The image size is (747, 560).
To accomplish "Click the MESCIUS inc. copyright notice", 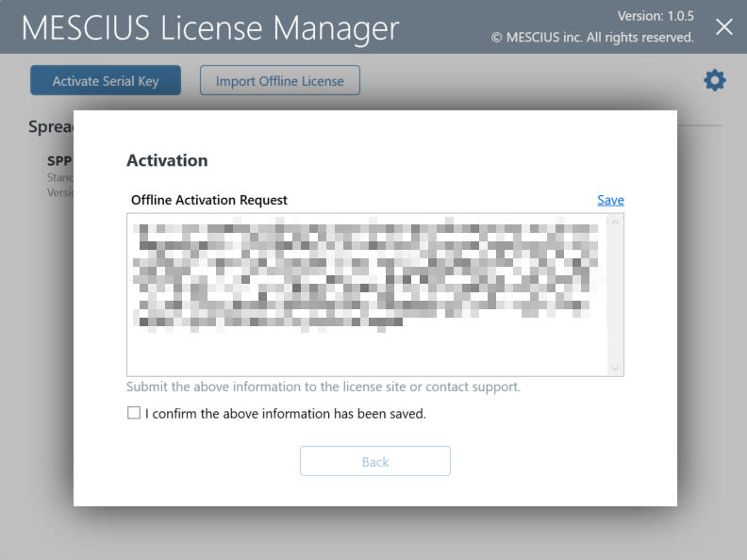I will [592, 38].
